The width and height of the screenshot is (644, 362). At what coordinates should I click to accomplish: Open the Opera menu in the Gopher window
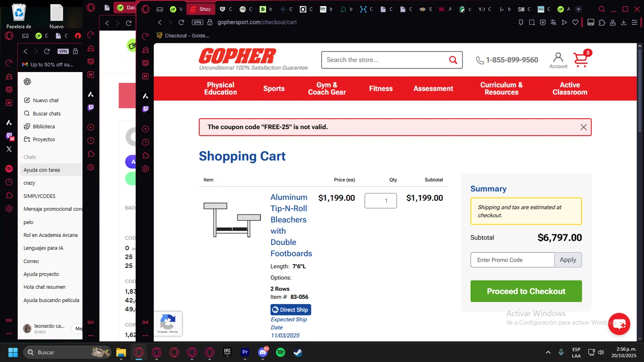[146, 9]
